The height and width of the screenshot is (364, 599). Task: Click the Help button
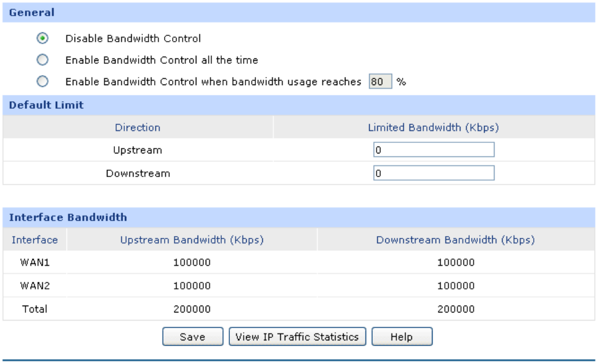(402, 337)
